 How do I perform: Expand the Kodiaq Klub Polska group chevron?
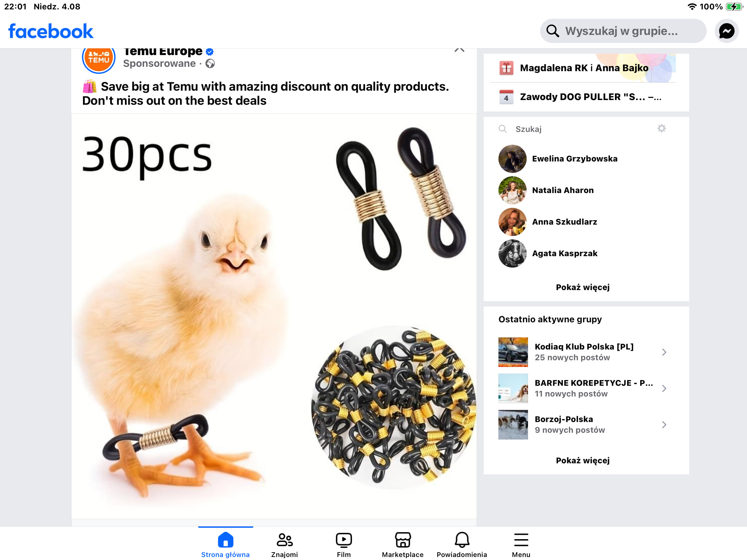tap(664, 352)
